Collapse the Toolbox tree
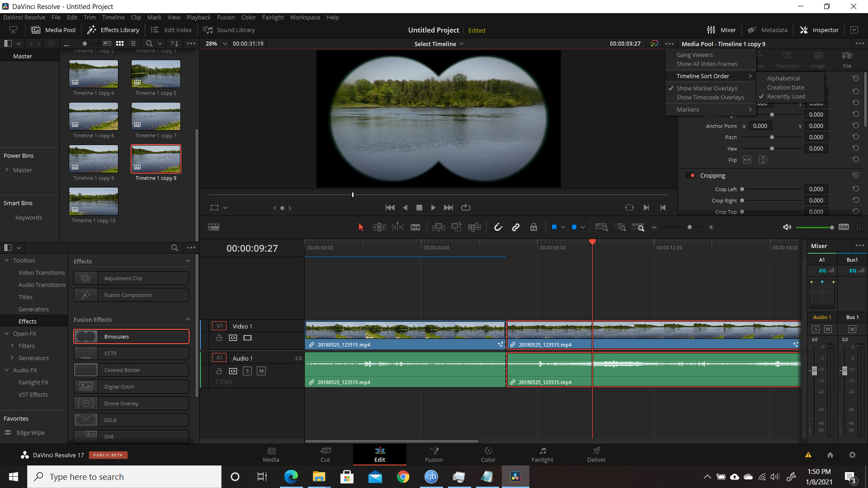The image size is (868, 488). pyautogui.click(x=7, y=261)
